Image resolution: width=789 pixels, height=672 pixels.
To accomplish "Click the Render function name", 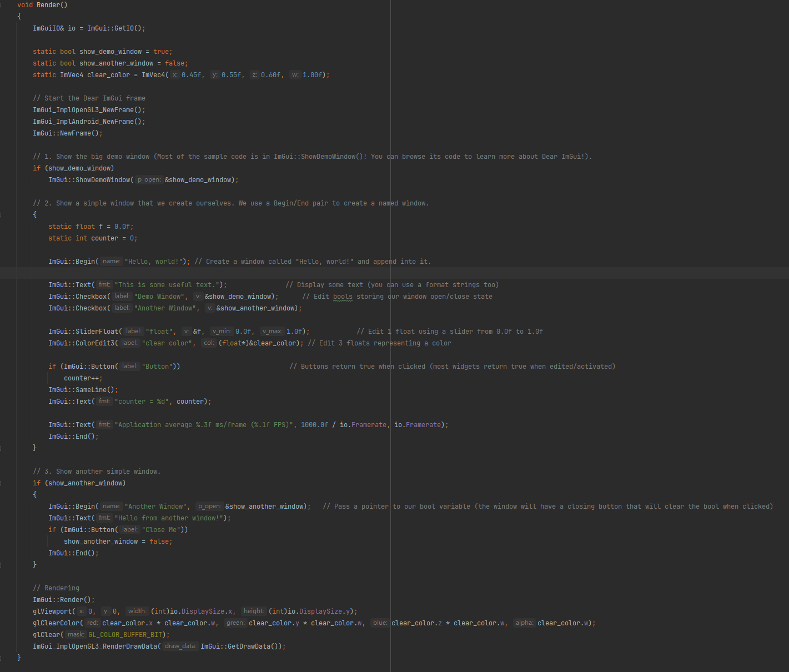I will tap(50, 5).
